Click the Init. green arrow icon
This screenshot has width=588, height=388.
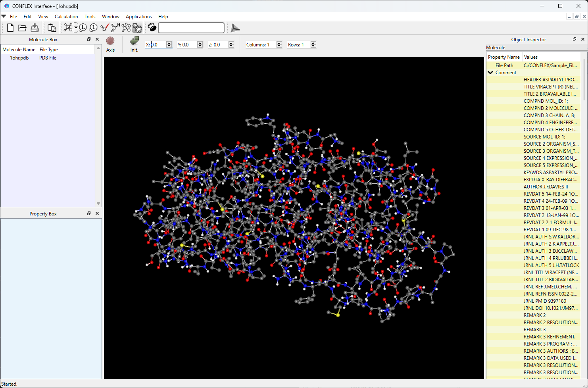135,41
